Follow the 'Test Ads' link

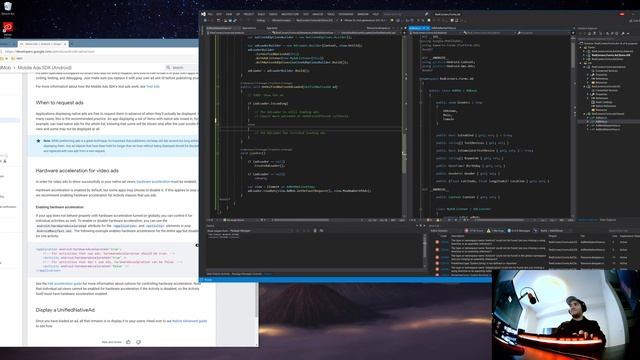click(x=153, y=87)
